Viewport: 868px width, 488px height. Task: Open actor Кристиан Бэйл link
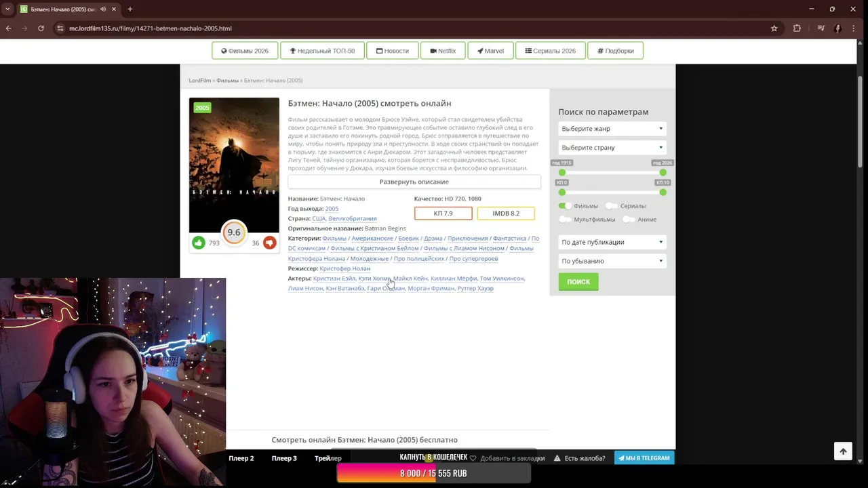(x=334, y=279)
